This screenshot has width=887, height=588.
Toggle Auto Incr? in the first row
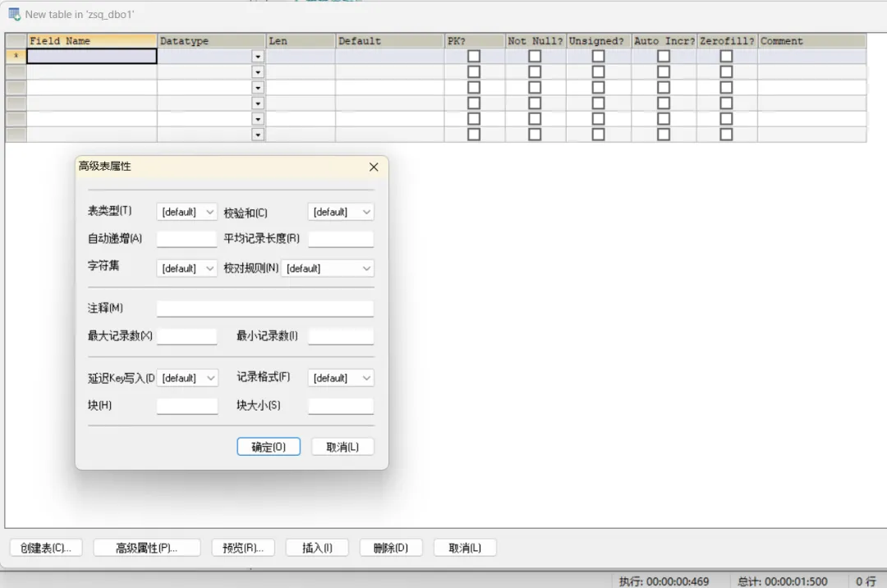tap(664, 56)
